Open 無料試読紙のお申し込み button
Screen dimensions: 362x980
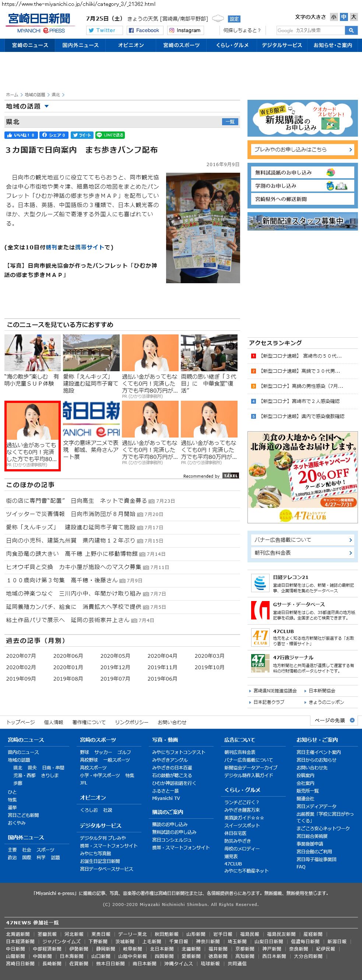pos(303,173)
